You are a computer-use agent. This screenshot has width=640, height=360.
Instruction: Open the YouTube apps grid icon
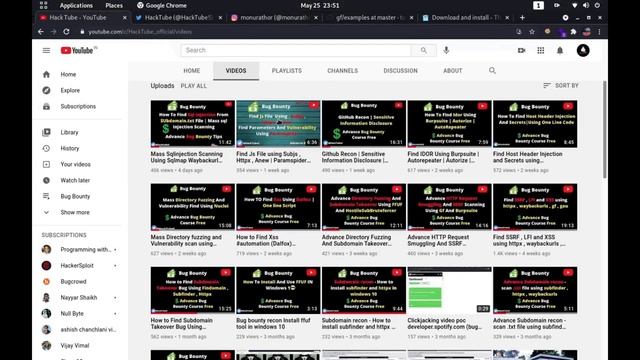540,50
